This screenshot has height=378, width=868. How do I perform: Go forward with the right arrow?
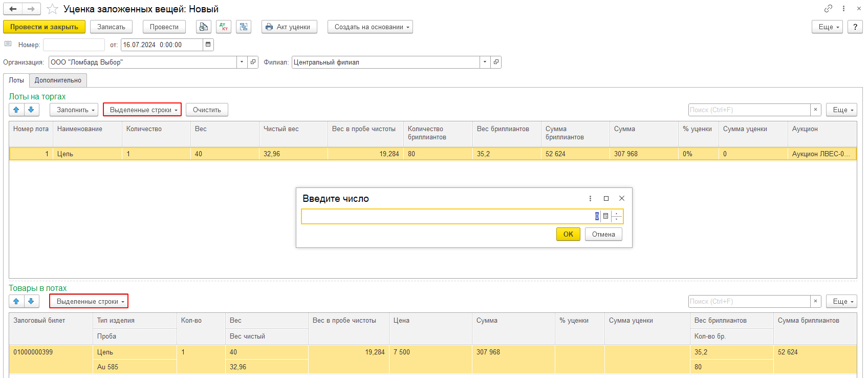coord(31,9)
